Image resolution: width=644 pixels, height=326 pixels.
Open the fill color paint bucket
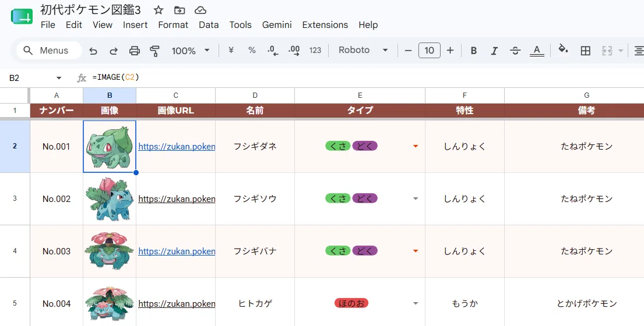click(563, 49)
